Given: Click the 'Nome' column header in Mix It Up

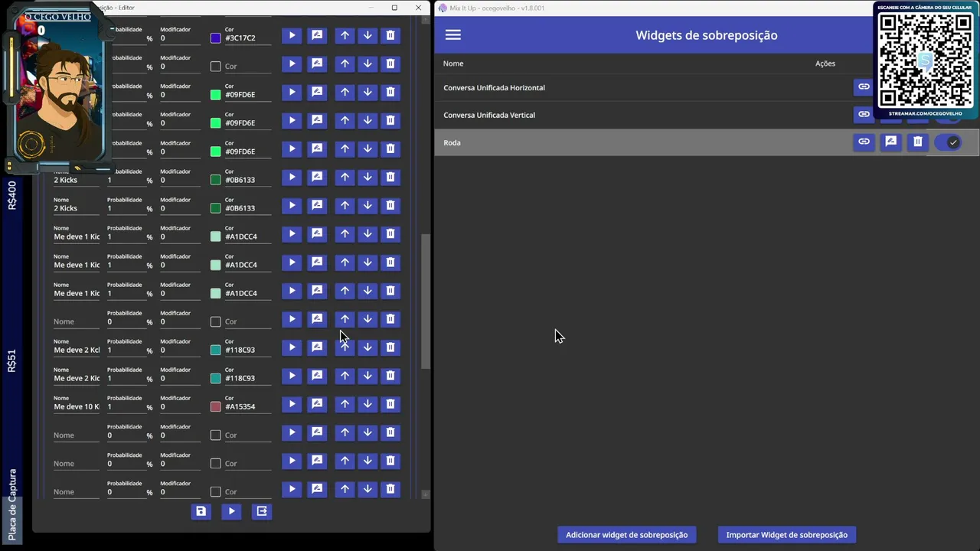Looking at the screenshot, I should 453,64.
